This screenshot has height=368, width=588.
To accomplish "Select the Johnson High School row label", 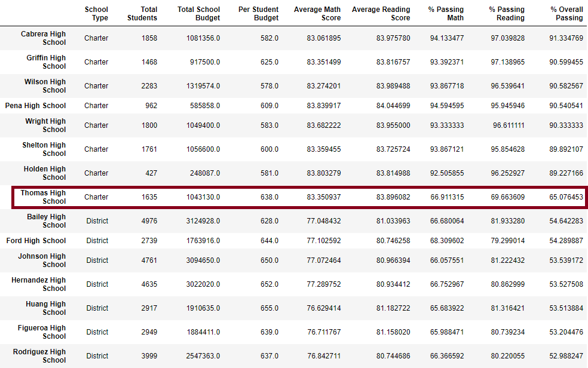I will pos(42,260).
